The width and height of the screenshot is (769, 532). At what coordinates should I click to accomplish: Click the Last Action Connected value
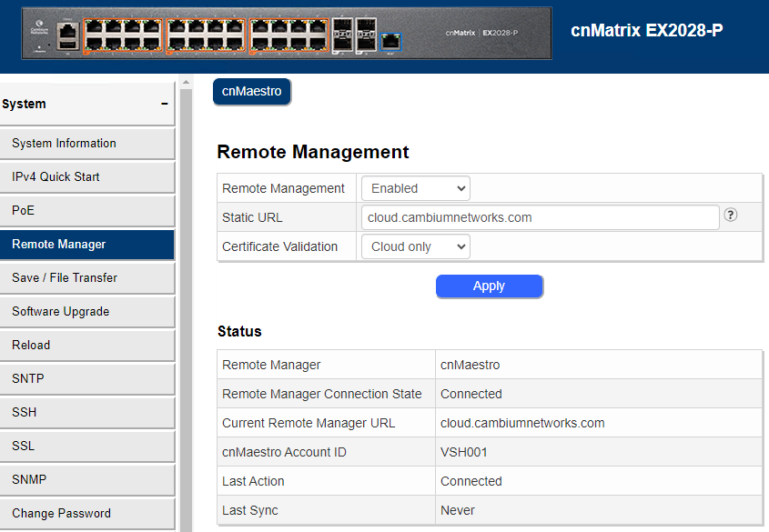tap(471, 482)
